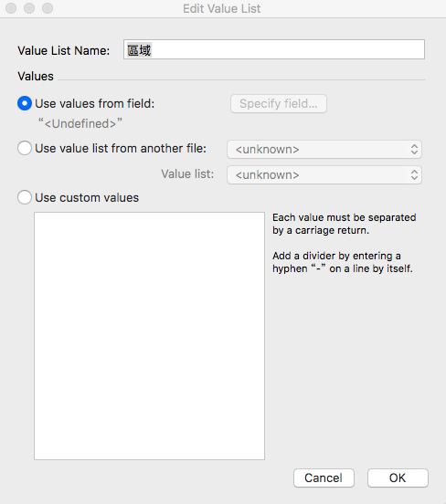The width and height of the screenshot is (446, 504).
Task: Click the carriage return instruction text
Action: click(345, 224)
